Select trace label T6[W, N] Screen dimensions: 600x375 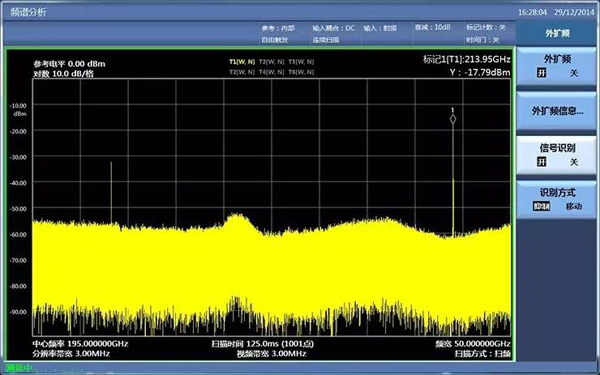point(301,72)
